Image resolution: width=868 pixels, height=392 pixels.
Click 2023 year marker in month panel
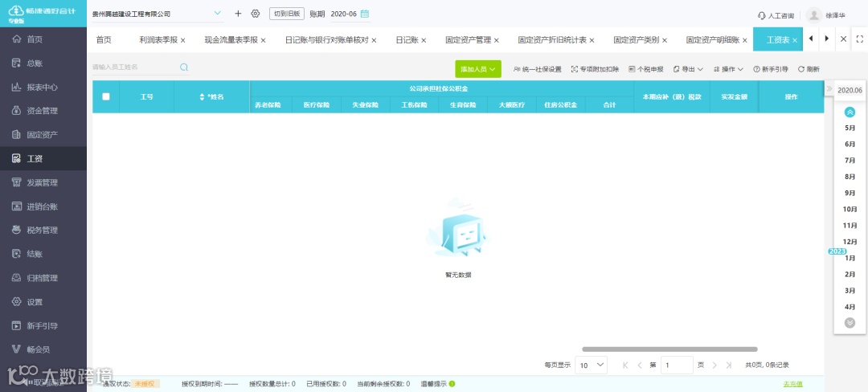pos(837,251)
